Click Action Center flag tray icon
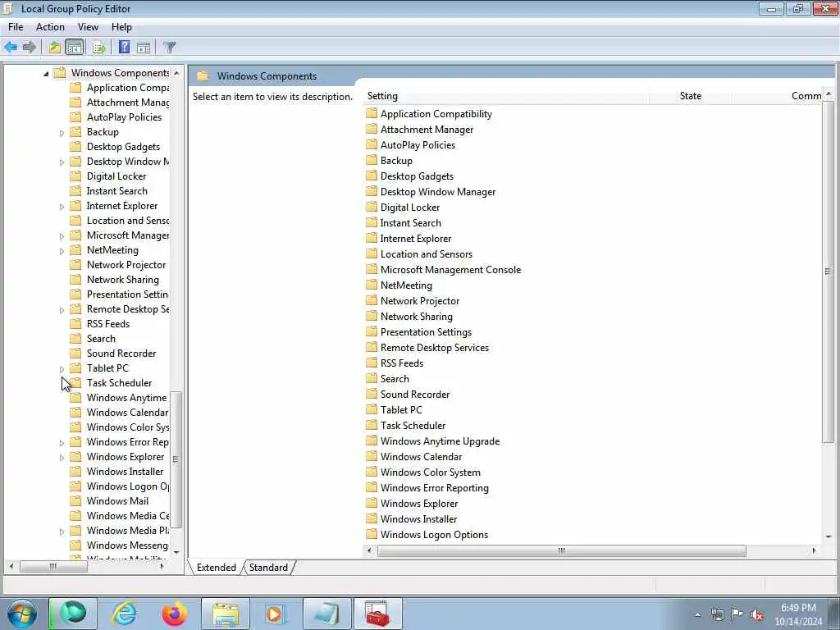Image resolution: width=840 pixels, height=630 pixels. pyautogui.click(x=737, y=614)
